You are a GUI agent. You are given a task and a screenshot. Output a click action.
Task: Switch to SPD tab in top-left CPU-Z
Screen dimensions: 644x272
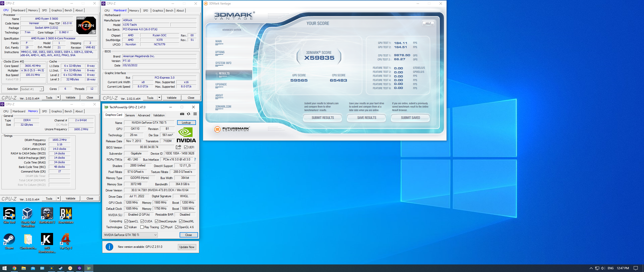pos(45,10)
